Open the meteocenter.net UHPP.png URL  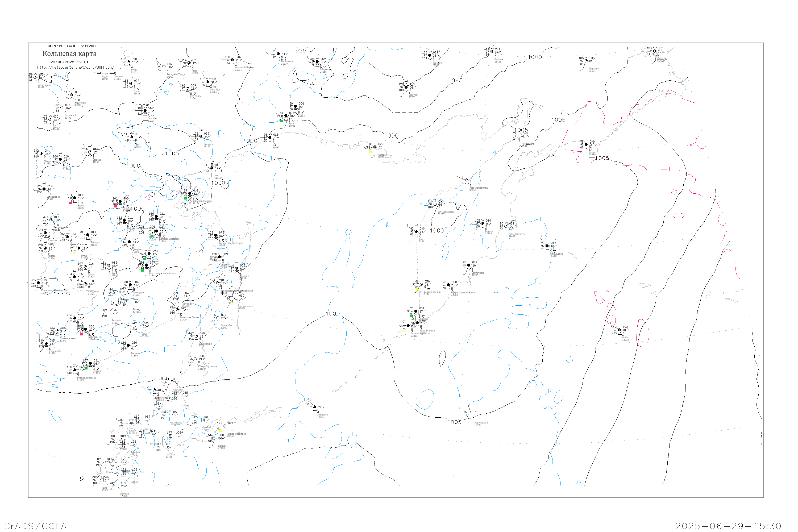75,68
